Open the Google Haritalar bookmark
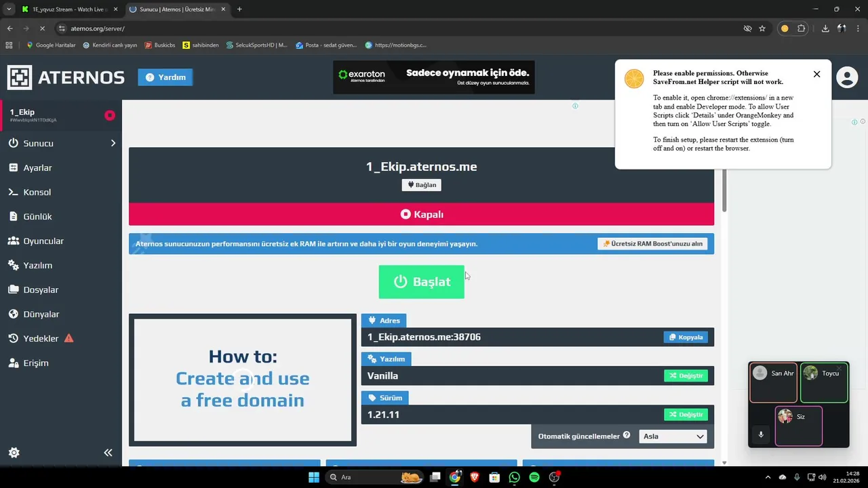This screenshot has width=868, height=488. [51, 45]
